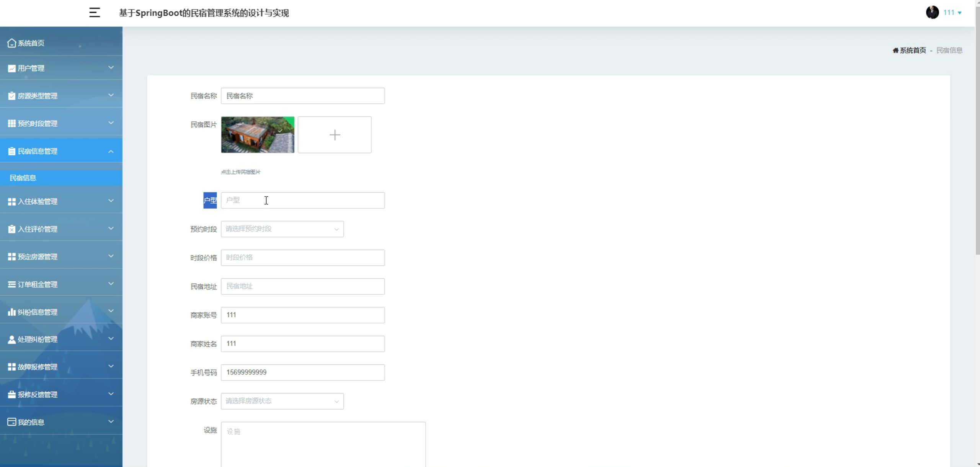Click the uploaded house picture thumbnail

click(x=258, y=135)
